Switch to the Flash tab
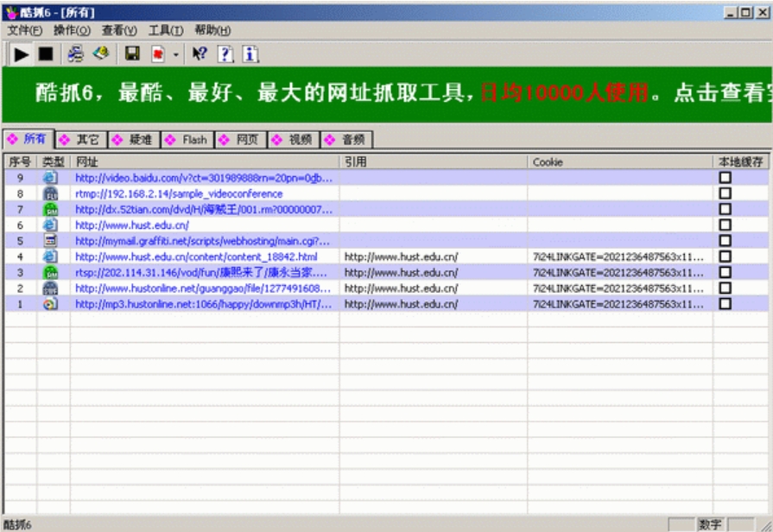Viewport: 773px width, 532px height. 187,140
